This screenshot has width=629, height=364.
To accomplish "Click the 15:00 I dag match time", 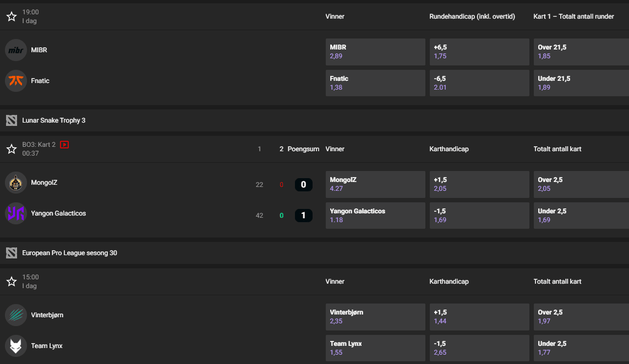I will [30, 282].
